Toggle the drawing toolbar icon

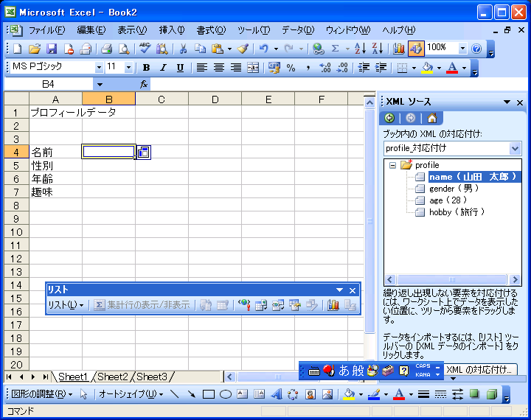point(415,49)
